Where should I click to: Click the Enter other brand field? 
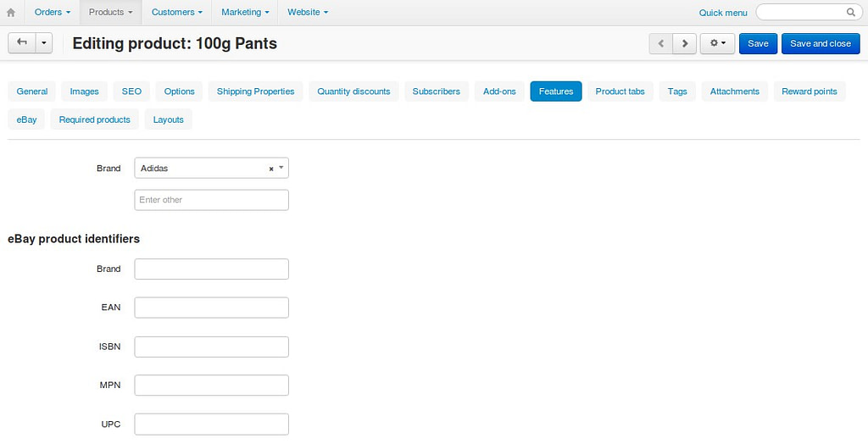pyautogui.click(x=211, y=200)
